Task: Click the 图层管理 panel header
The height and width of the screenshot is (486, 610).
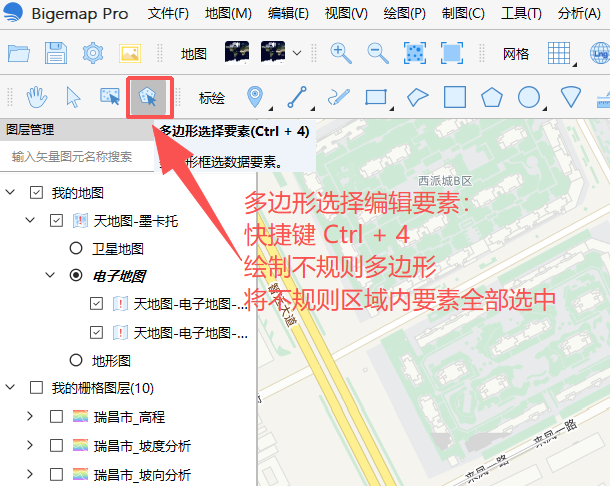Action: click(77, 130)
